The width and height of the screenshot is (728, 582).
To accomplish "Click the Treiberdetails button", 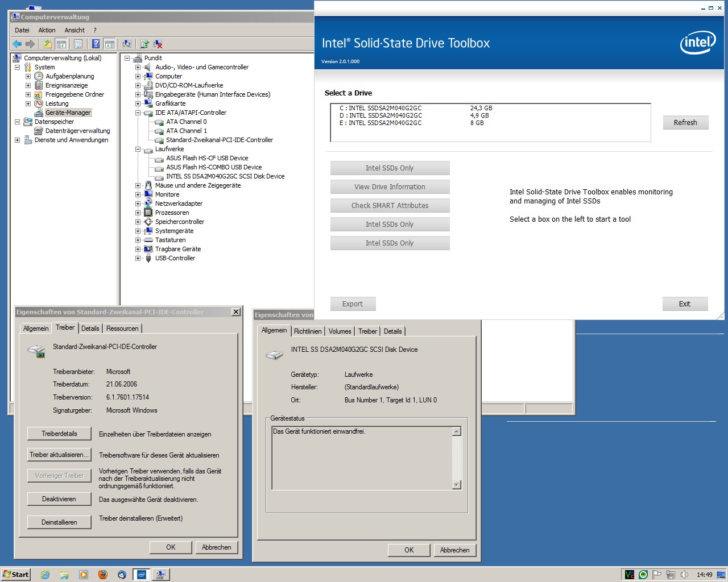I will pyautogui.click(x=59, y=434).
